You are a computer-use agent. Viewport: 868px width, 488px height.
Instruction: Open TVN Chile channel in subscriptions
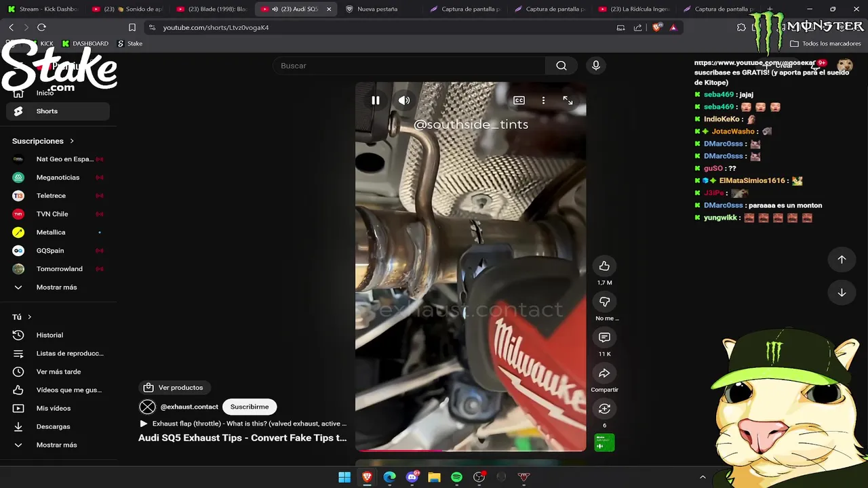pos(58,214)
